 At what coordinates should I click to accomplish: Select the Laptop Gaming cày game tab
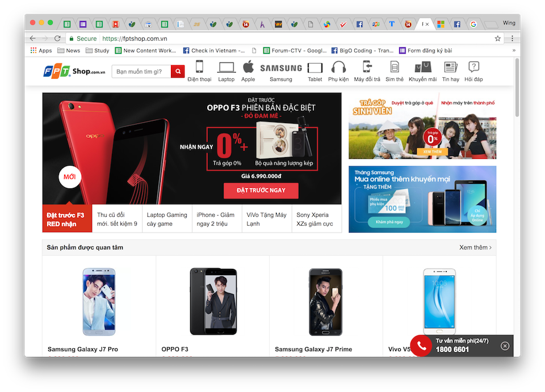(167, 219)
